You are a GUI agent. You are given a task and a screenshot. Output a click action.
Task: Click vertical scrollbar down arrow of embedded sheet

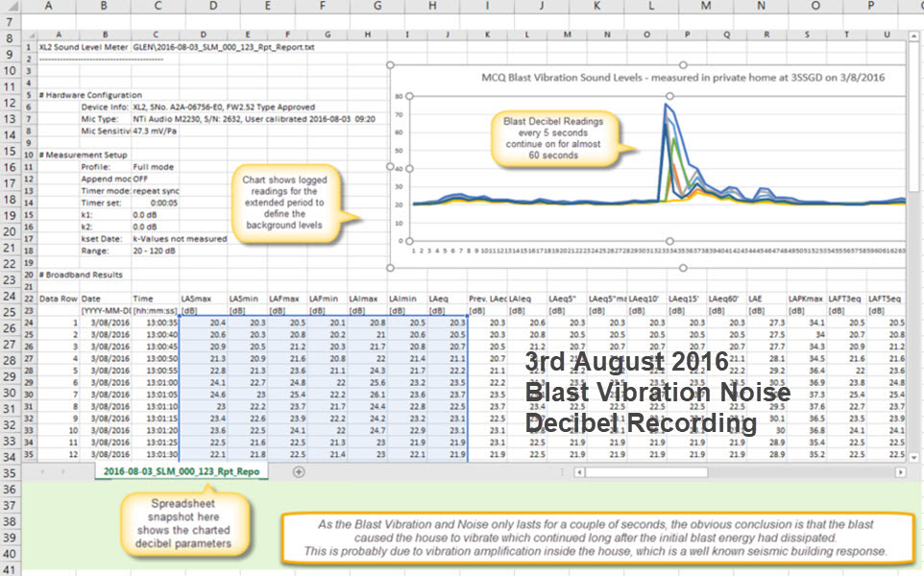click(x=914, y=457)
